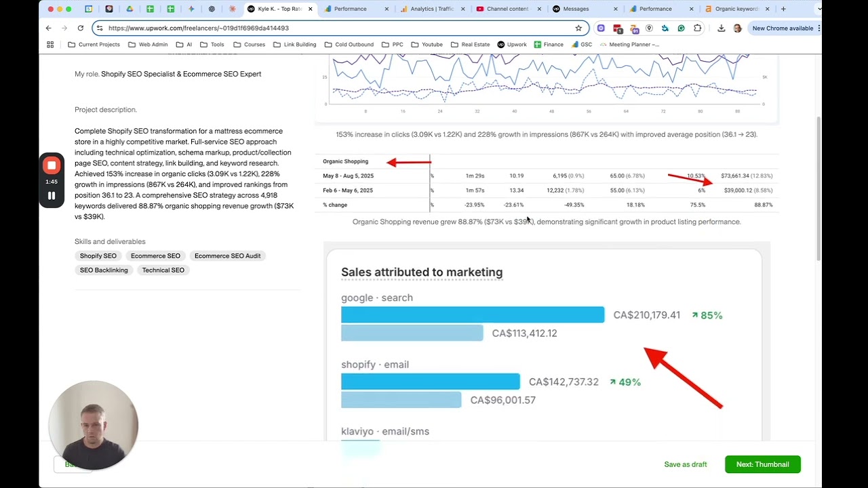Switch to the Analytics | Traffic tab
This screenshot has height=488, width=868.
point(431,9)
